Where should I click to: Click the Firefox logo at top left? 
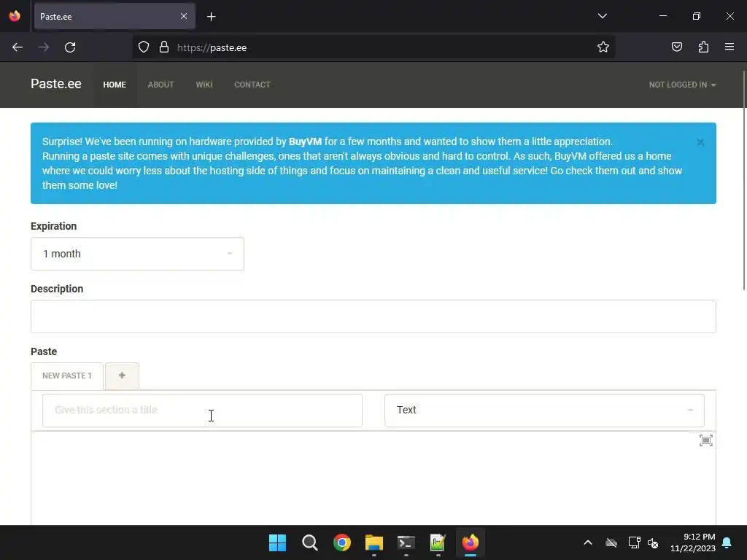15,16
